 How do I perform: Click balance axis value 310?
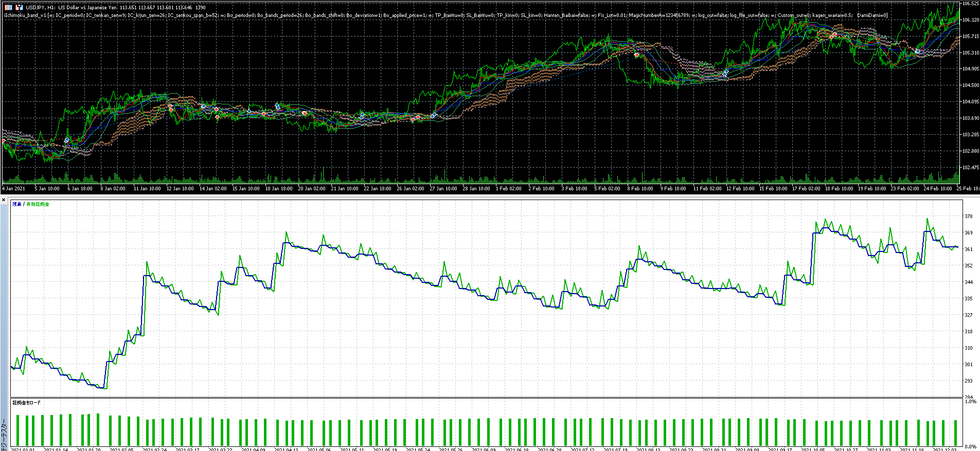[969, 348]
